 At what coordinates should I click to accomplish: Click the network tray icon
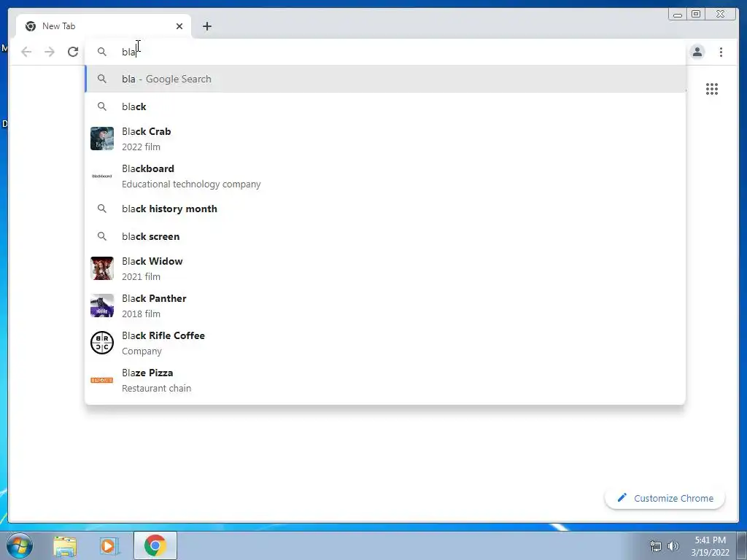[x=656, y=546]
